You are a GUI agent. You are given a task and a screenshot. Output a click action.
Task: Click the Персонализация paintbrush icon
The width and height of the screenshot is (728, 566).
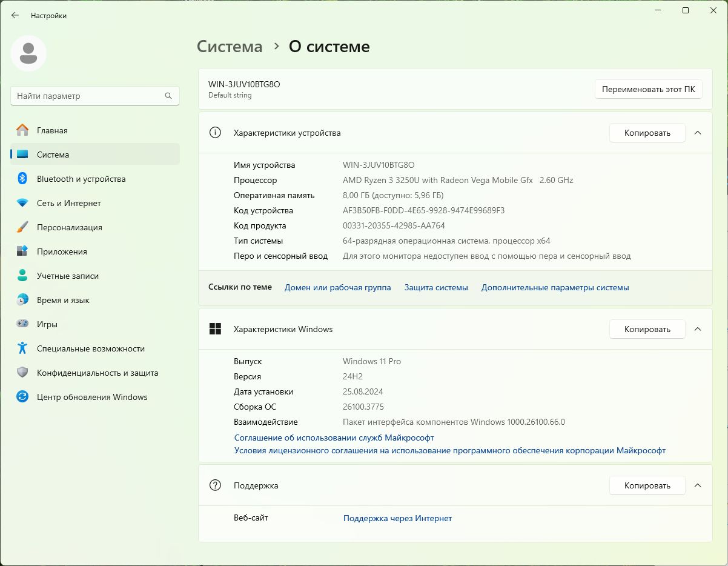(22, 227)
